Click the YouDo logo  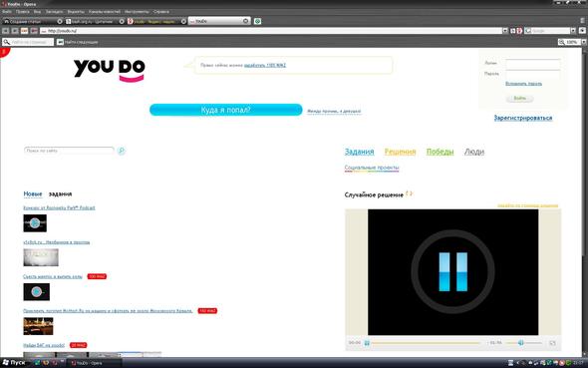pos(109,70)
